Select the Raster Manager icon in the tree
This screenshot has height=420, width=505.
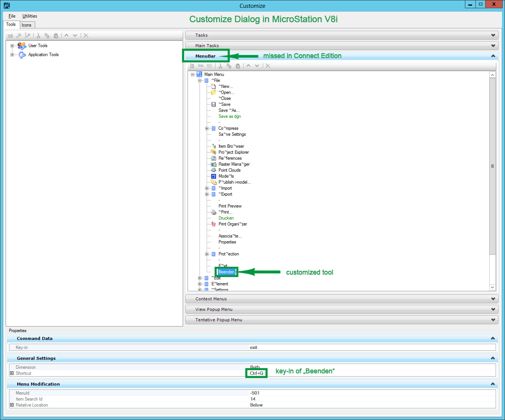tap(213, 164)
